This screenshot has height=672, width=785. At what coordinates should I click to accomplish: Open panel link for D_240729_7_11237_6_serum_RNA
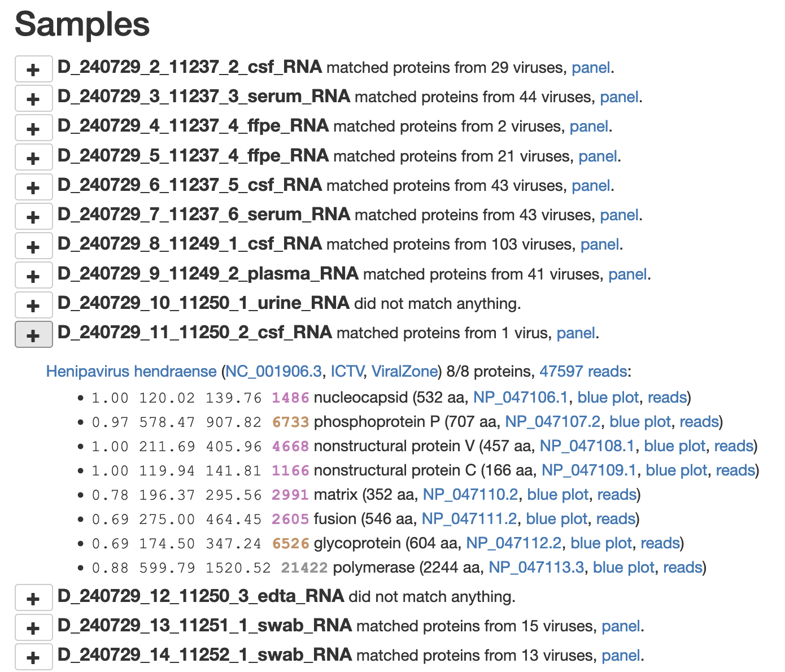[x=619, y=215]
